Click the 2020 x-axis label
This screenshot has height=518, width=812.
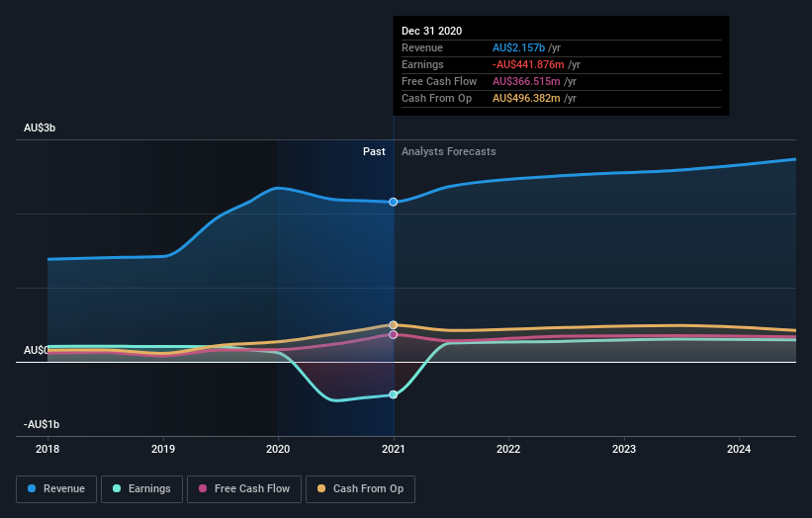pos(278,449)
